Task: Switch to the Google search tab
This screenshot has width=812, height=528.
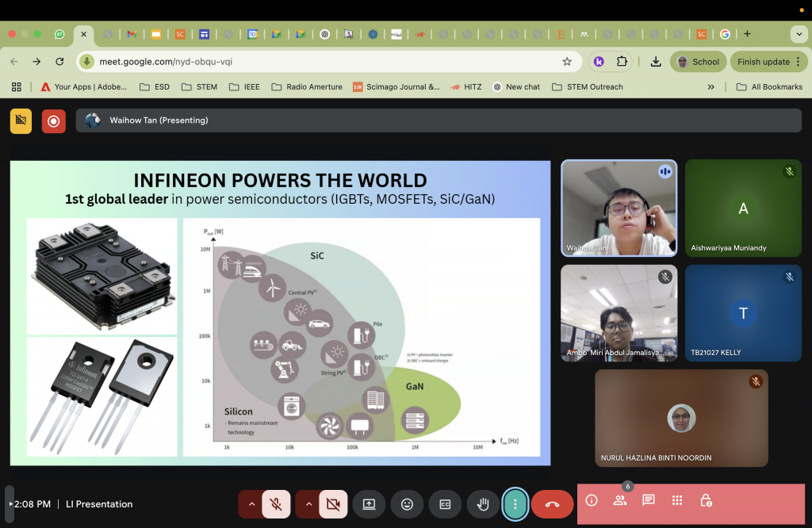Action: (x=725, y=34)
